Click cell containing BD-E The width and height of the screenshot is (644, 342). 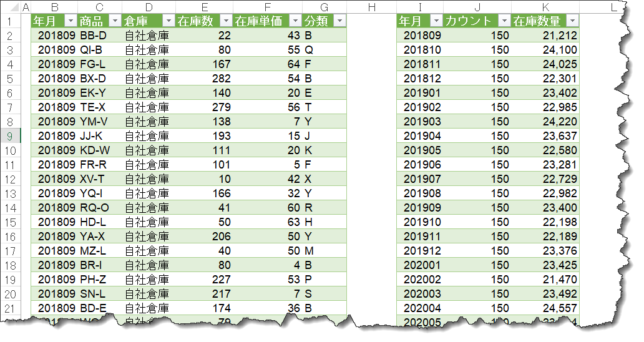(99, 308)
